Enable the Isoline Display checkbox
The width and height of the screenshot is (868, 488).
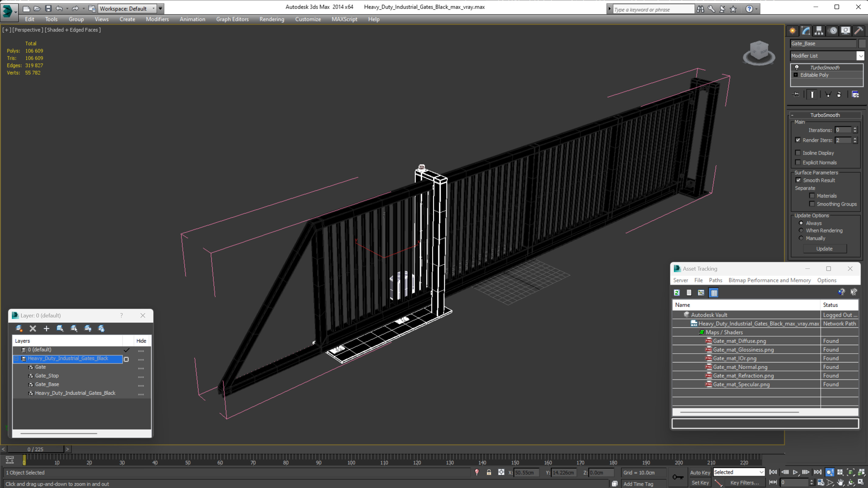coord(798,153)
